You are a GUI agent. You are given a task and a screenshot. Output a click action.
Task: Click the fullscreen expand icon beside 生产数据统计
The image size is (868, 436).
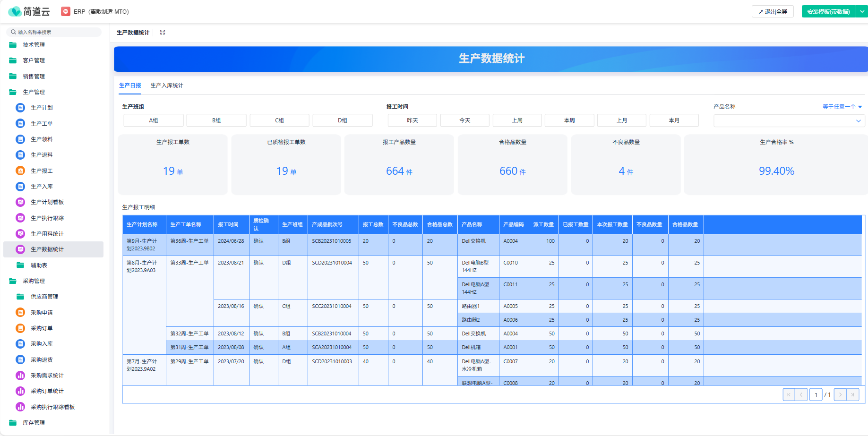163,32
